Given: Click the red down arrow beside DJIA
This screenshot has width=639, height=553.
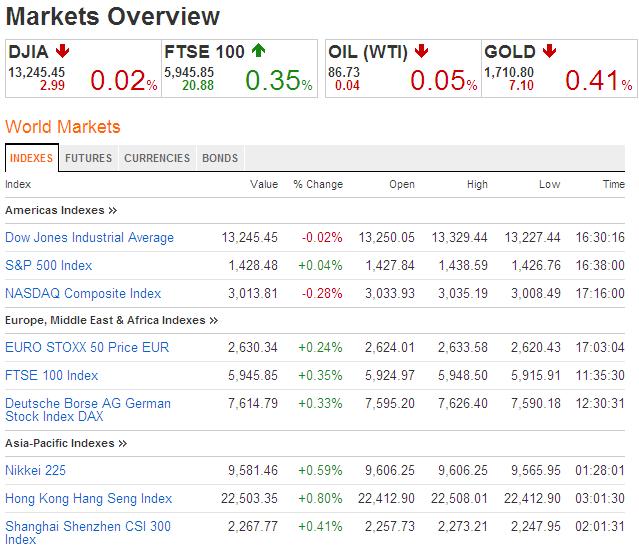Looking at the screenshot, I should click(x=62, y=51).
